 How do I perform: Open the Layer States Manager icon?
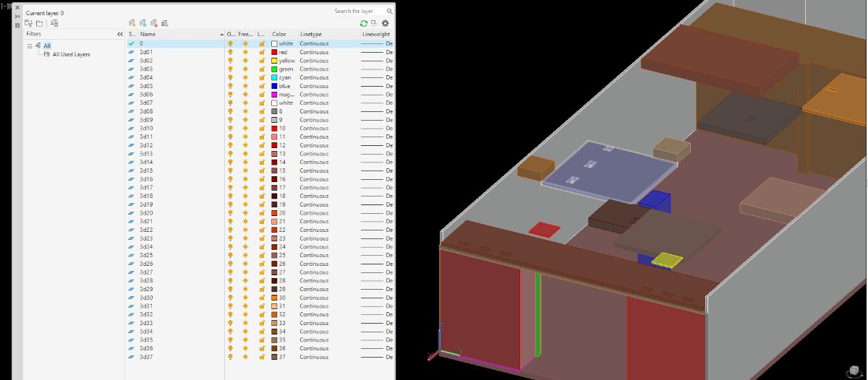[x=54, y=23]
